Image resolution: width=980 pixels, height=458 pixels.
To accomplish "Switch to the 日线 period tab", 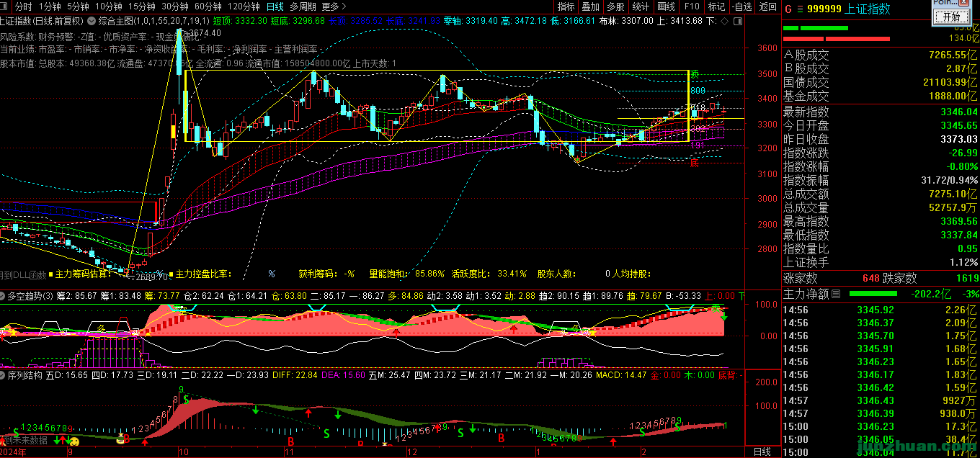I will 275,6.
